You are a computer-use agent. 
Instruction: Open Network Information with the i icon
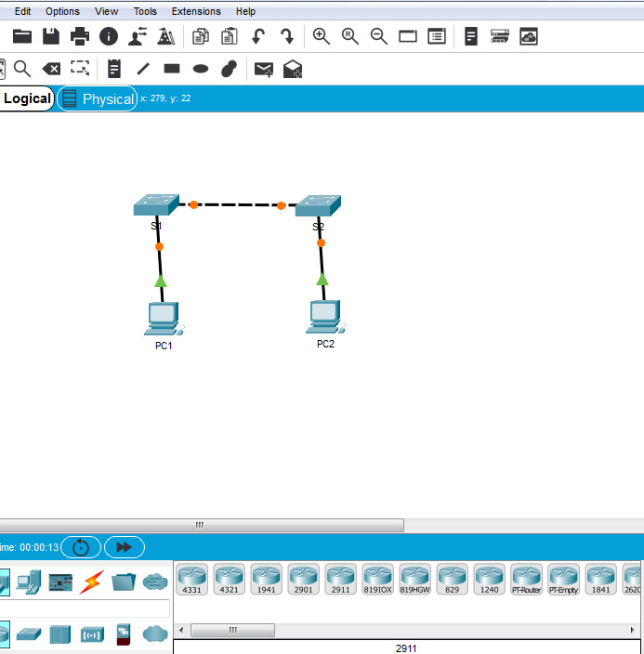click(109, 36)
